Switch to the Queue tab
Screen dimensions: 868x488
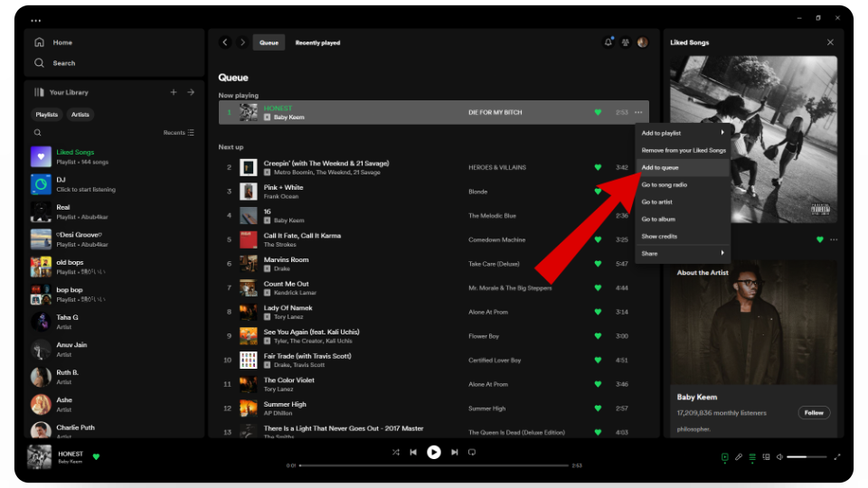[269, 42]
